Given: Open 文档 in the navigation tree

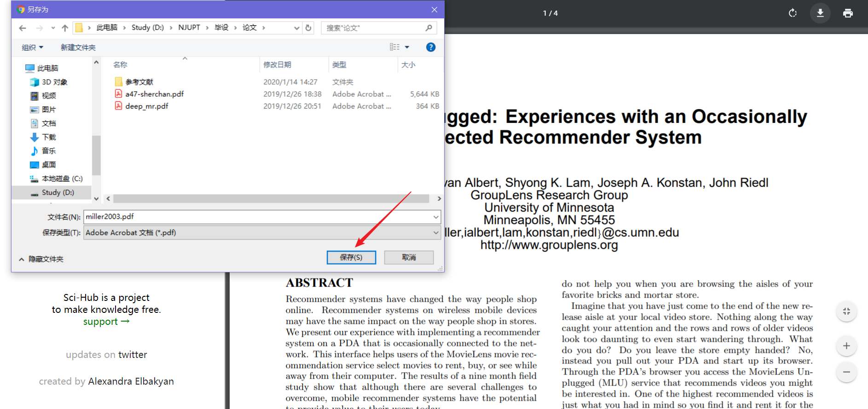Looking at the screenshot, I should [43, 123].
